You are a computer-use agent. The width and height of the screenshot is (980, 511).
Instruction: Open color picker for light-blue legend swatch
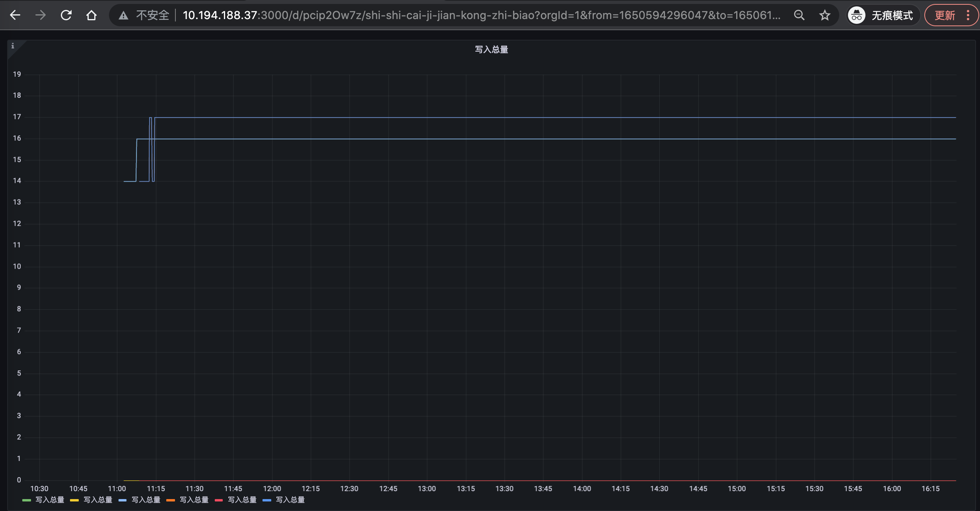(122, 500)
